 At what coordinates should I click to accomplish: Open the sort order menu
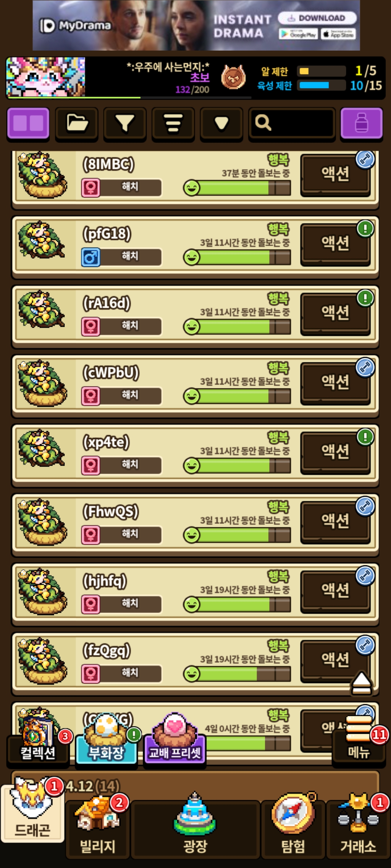[x=173, y=123]
